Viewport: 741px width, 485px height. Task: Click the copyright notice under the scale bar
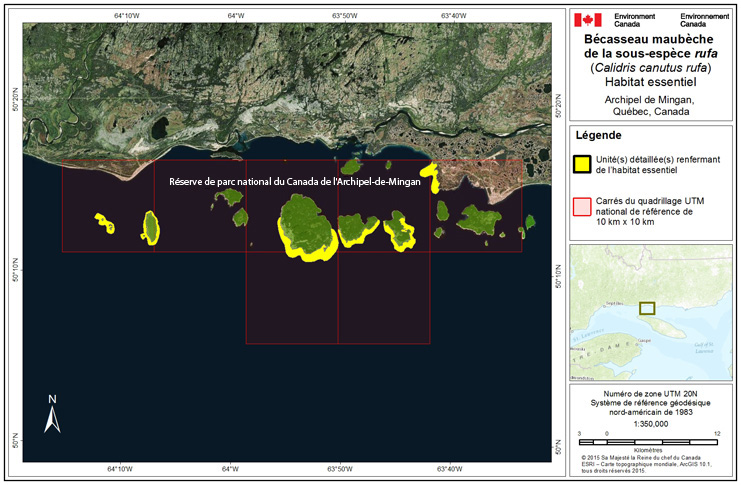click(x=649, y=464)
